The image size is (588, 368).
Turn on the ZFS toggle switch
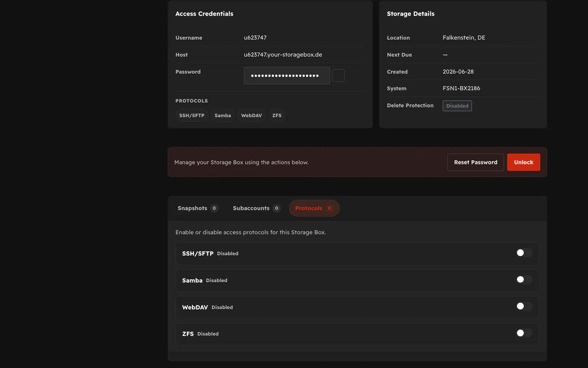pos(524,333)
